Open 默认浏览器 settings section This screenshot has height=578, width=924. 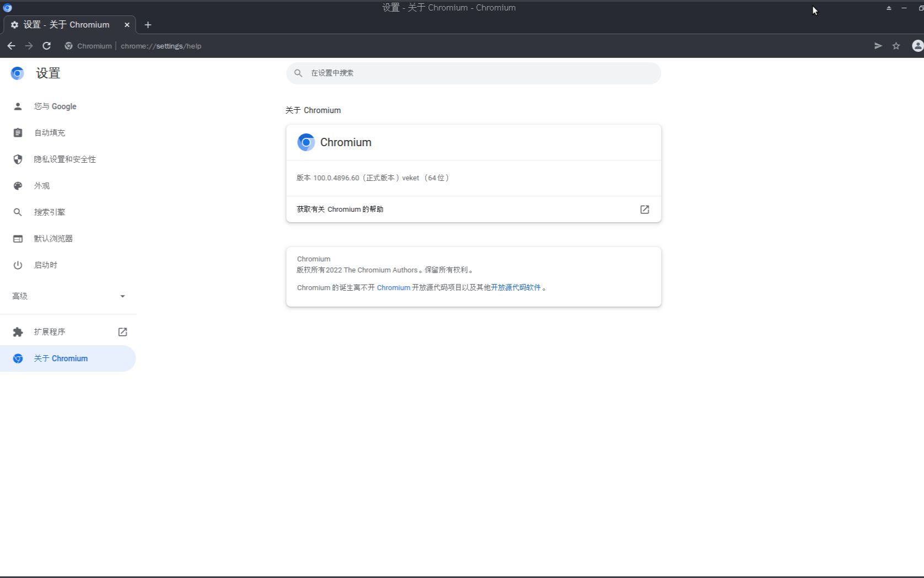(68, 239)
